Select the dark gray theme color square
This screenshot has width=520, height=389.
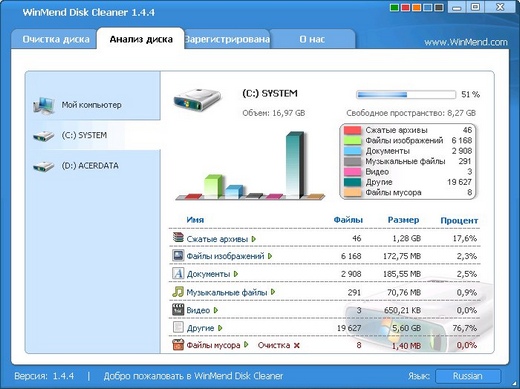(x=439, y=8)
